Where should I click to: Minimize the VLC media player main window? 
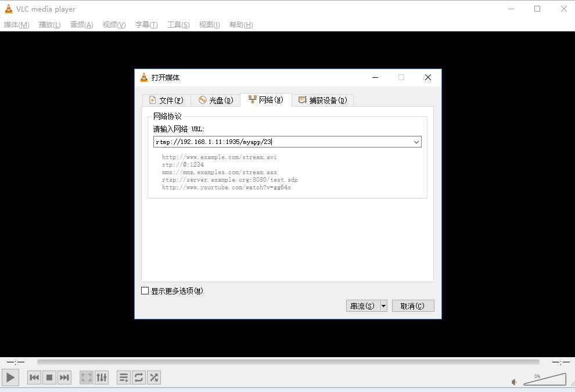pos(511,9)
